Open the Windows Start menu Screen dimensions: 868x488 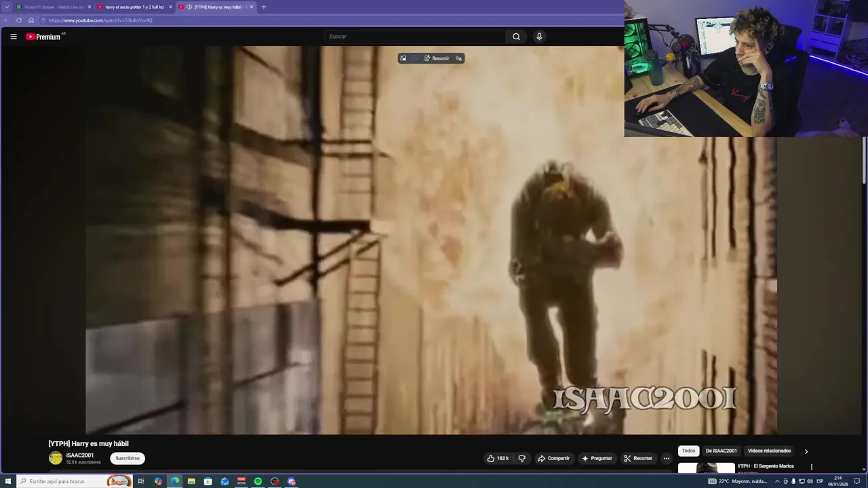coord(7,481)
